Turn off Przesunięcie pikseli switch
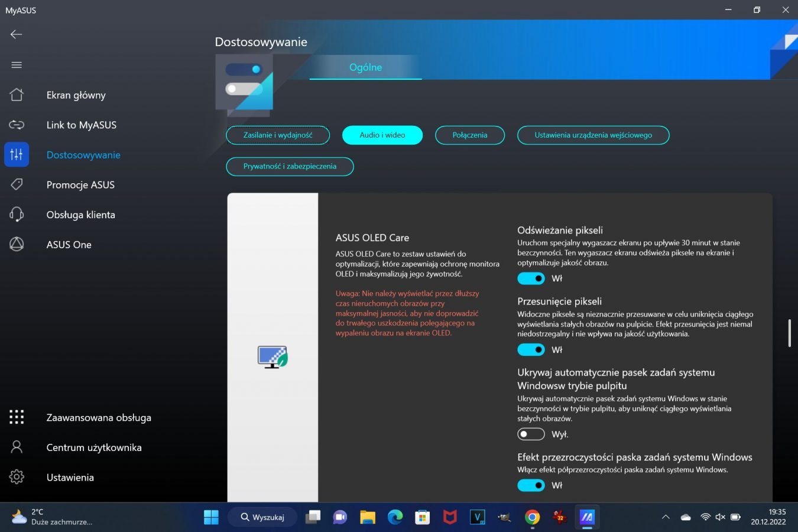 click(531, 350)
